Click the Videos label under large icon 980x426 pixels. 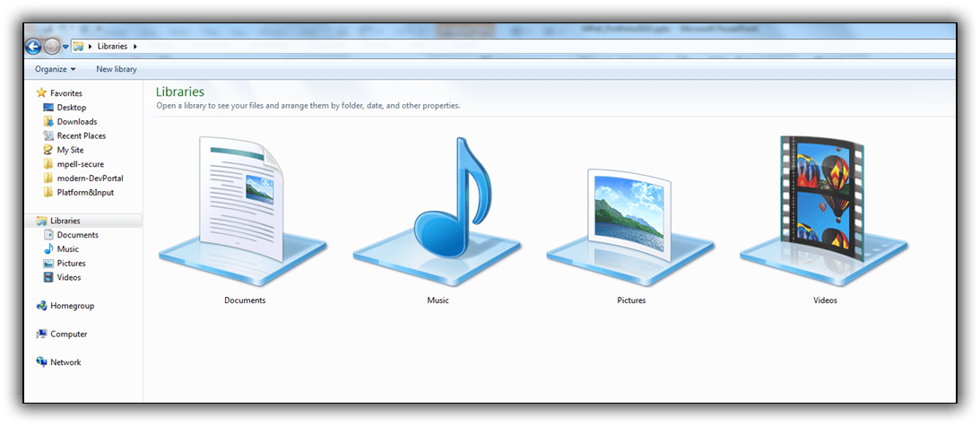tap(825, 300)
